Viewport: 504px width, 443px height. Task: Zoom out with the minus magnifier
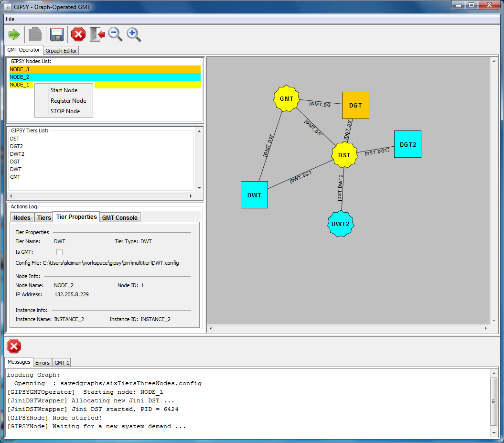pos(115,34)
